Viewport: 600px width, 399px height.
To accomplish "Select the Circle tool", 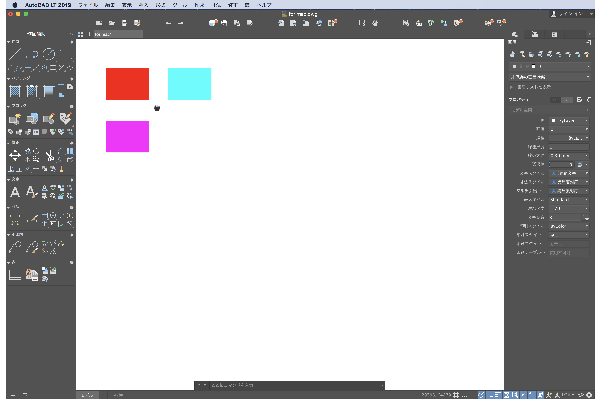I will [x=49, y=54].
